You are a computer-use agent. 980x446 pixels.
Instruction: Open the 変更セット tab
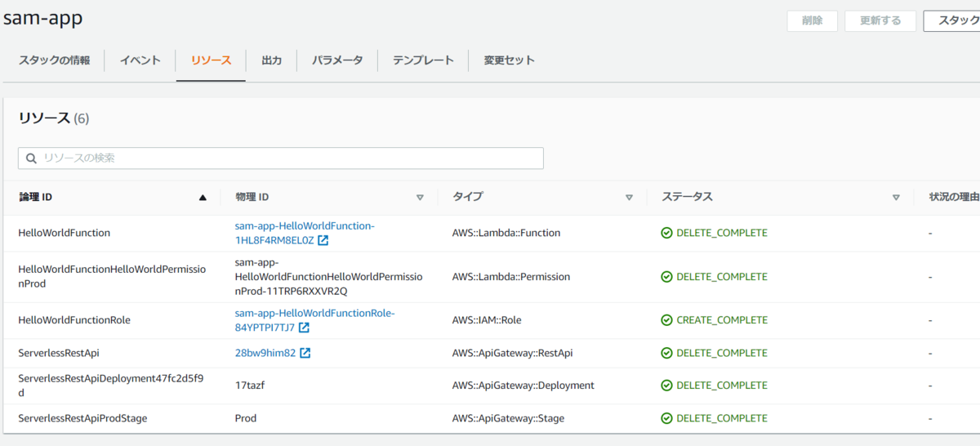tap(509, 60)
